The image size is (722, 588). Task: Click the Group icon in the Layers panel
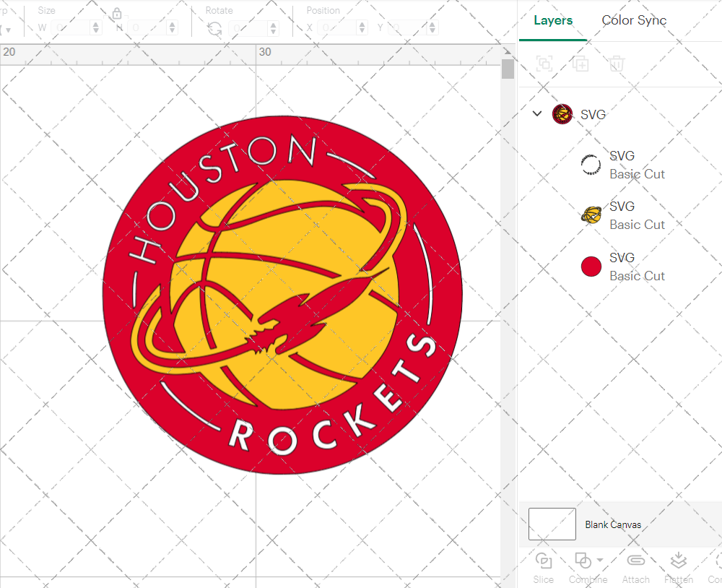point(544,64)
